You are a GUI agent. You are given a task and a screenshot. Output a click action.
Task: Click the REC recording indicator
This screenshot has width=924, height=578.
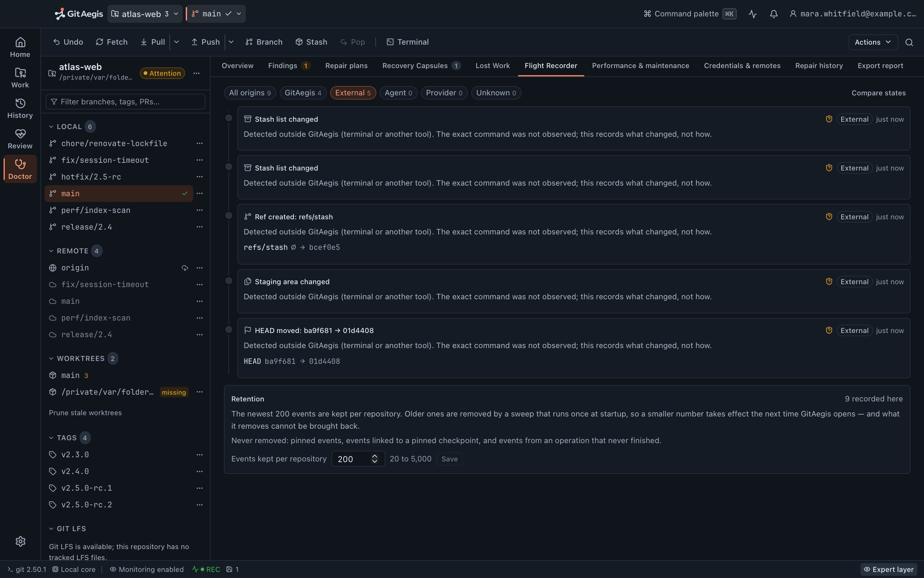tap(206, 569)
